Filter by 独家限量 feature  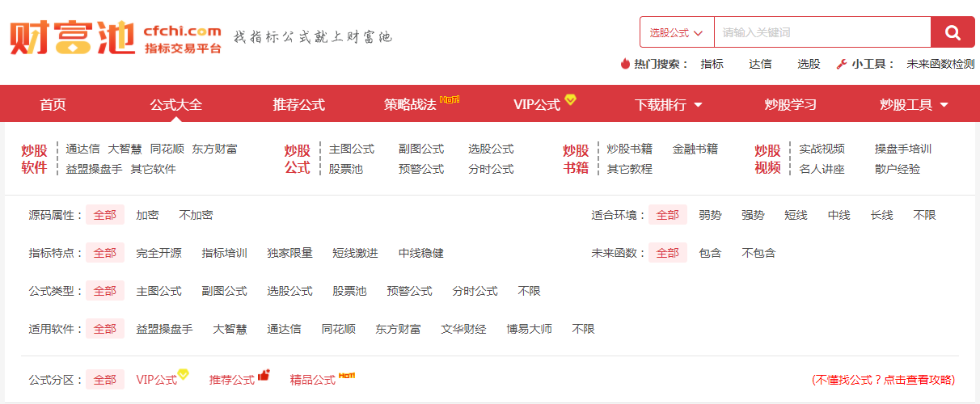(x=290, y=253)
